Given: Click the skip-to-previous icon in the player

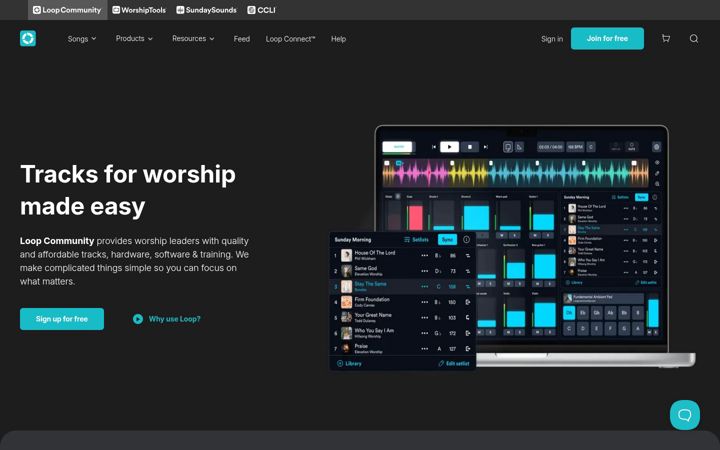Looking at the screenshot, I should [x=433, y=147].
